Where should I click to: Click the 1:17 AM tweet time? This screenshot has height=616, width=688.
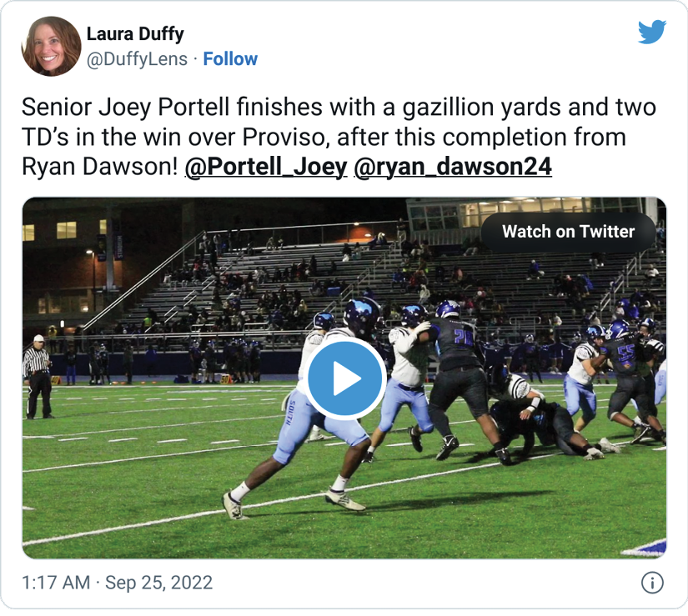pyautogui.click(x=55, y=583)
